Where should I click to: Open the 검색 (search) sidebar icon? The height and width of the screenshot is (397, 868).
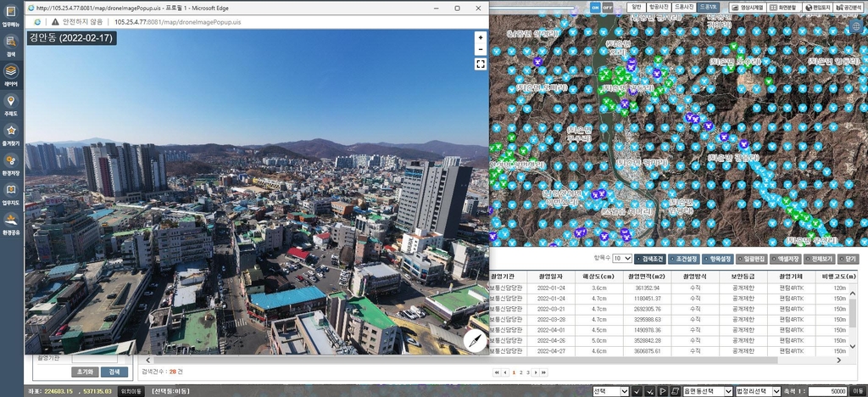[11, 43]
